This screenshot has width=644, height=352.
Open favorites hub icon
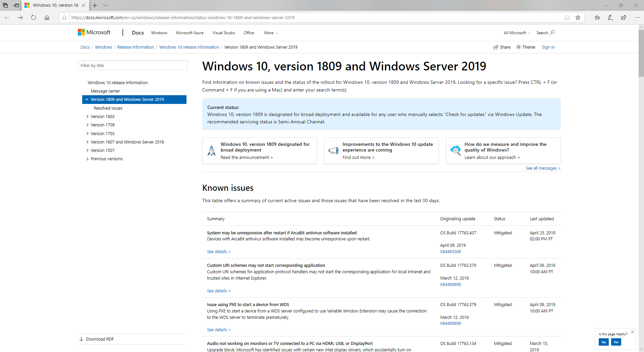click(597, 18)
